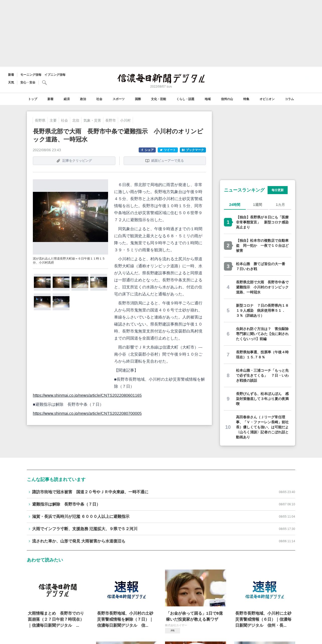Screen dimensions: 322x644
Task: Select the sixth gallery thumbnail in second row
Action: click(x=61, y=302)
